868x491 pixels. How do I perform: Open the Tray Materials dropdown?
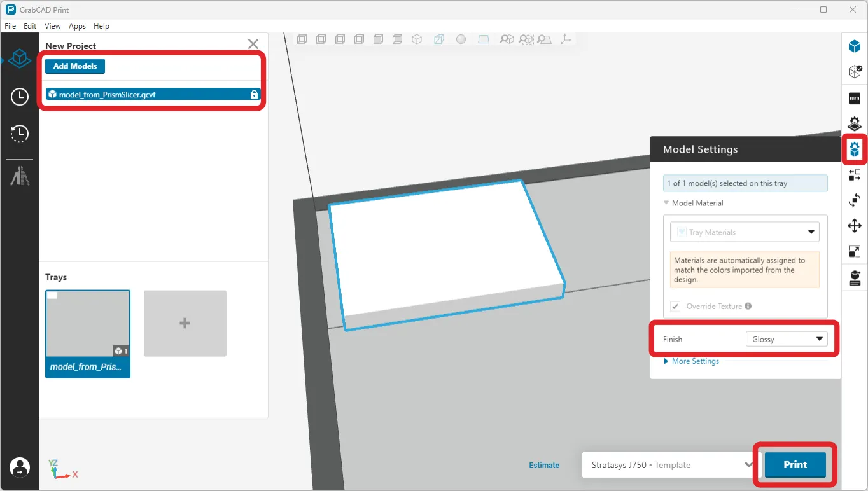tap(744, 232)
